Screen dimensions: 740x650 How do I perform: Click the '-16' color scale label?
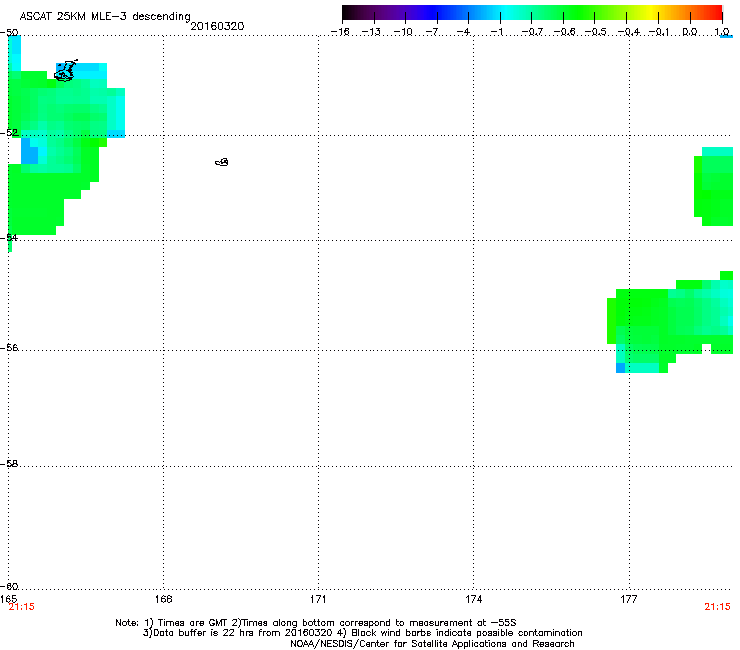pyautogui.click(x=340, y=32)
